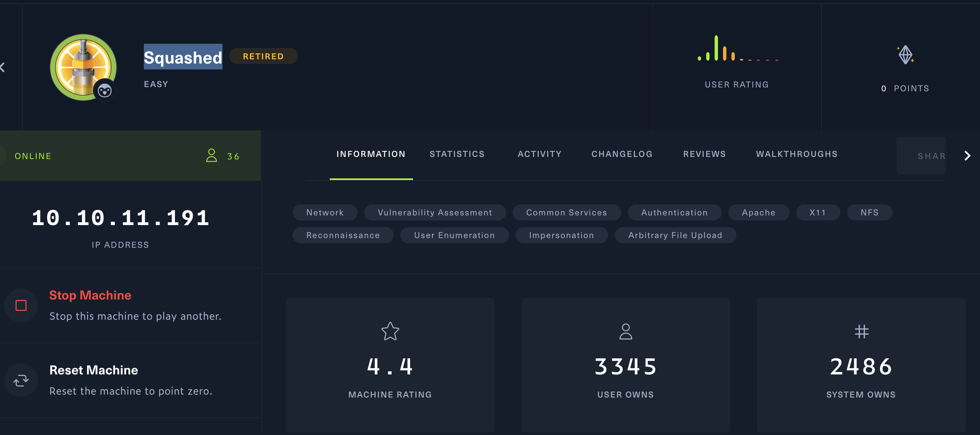Image resolution: width=980 pixels, height=435 pixels.
Task: Select the Common Services tag
Action: point(567,212)
